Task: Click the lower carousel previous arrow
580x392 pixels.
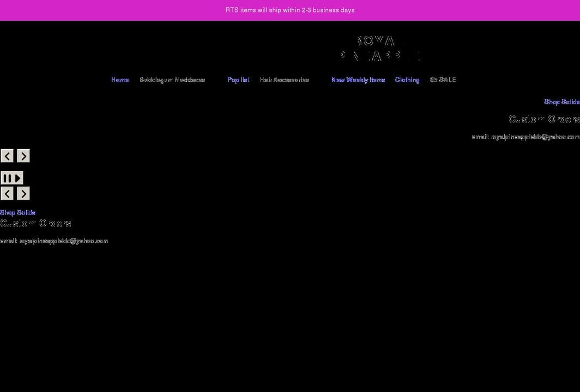Action: point(7,193)
